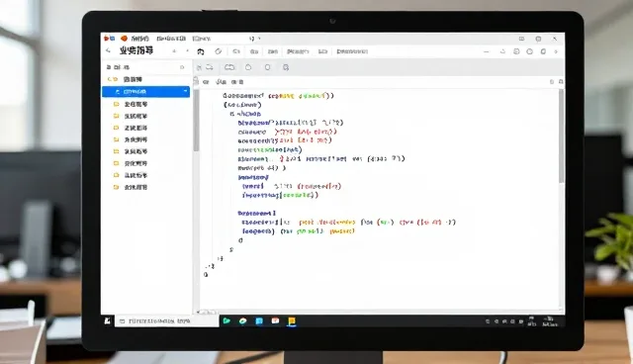Select the highlighted blue item in sidebar tree
This screenshot has height=364, width=633.
pyautogui.click(x=145, y=92)
